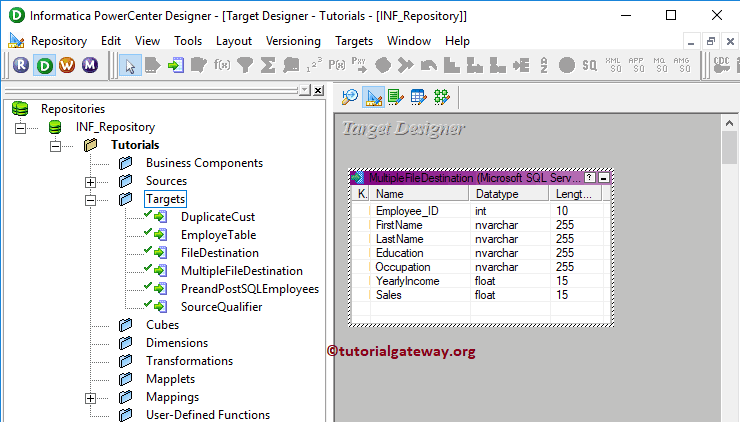Click the XML SQ toolbar icon
The height and width of the screenshot is (422, 740).
click(613, 65)
